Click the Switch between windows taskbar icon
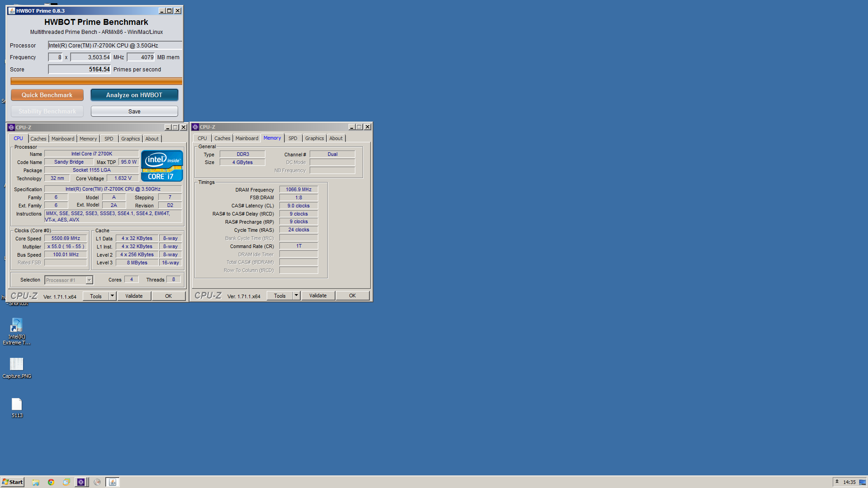Screen dimensions: 868x488 (x=66, y=482)
